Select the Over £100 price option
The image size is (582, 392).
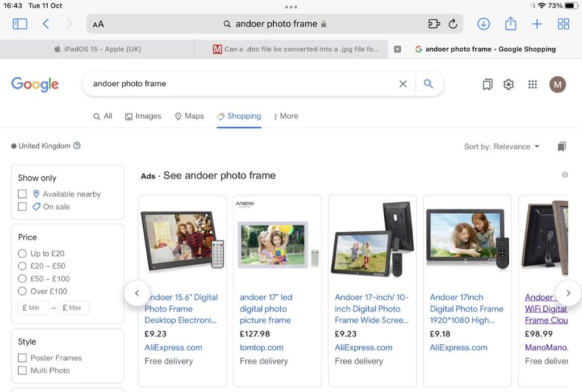(x=22, y=291)
